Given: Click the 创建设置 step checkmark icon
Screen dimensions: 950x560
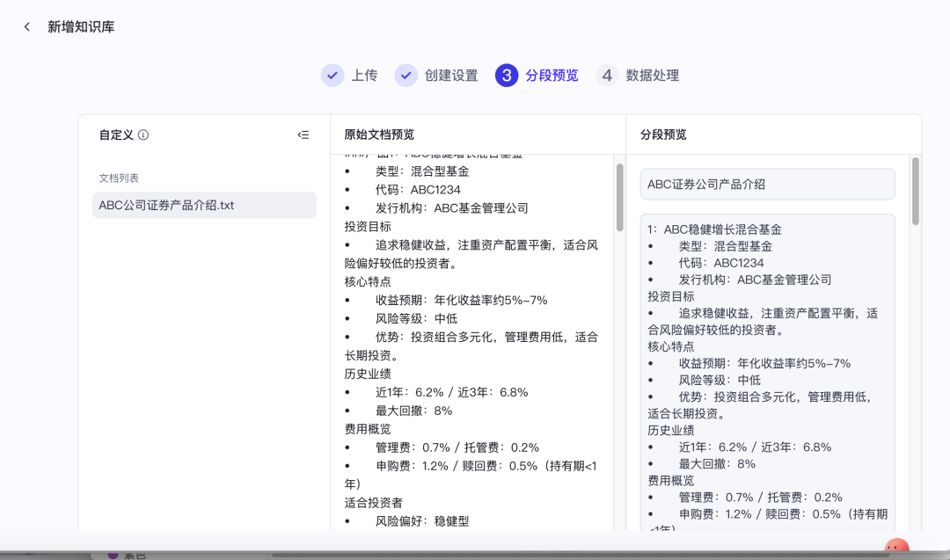Looking at the screenshot, I should [406, 76].
